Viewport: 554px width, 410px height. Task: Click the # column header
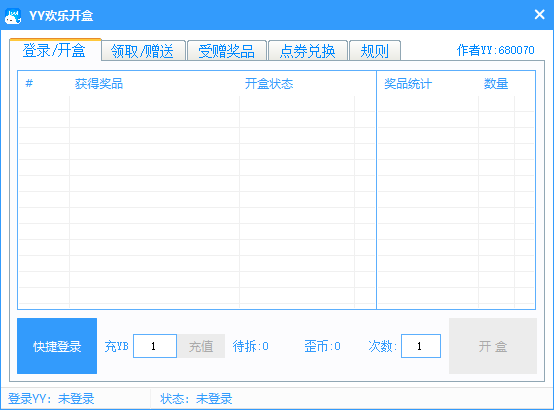29,84
